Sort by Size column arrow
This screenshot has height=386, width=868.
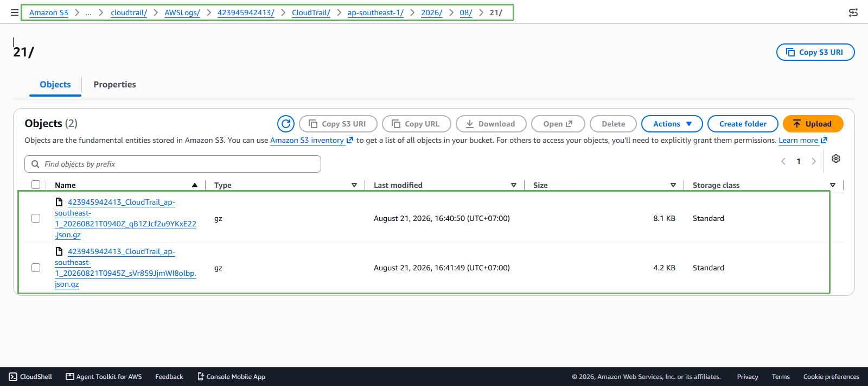(x=673, y=185)
